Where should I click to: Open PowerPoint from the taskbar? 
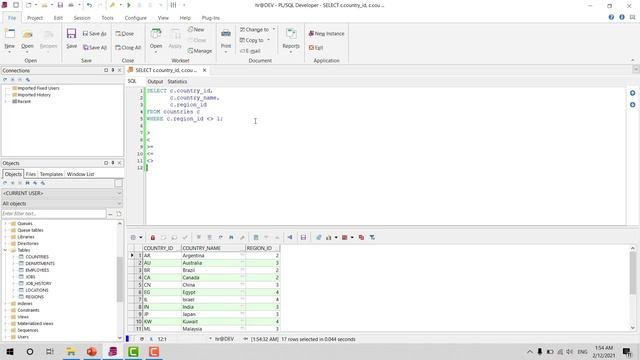92,351
